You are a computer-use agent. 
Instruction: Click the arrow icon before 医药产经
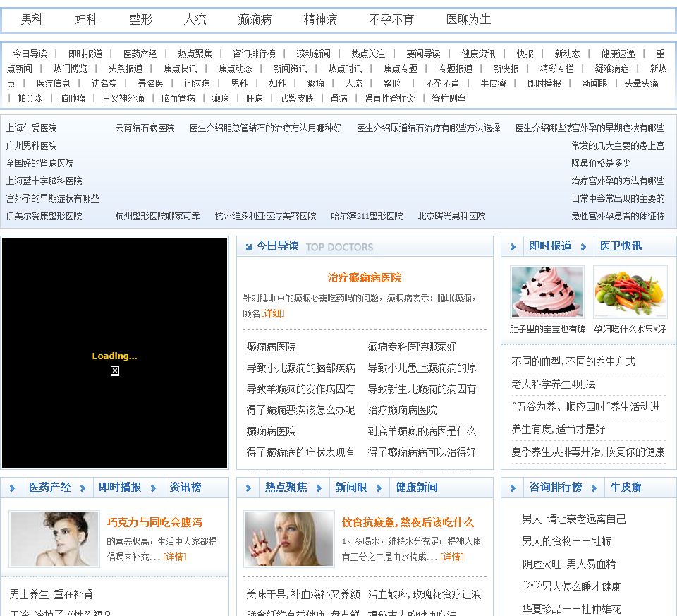pyautogui.click(x=12, y=488)
